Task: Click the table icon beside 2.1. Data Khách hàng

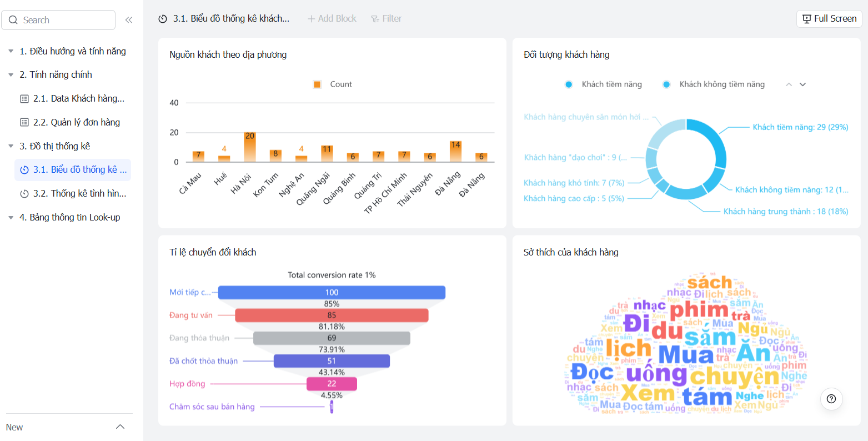Action: point(24,98)
